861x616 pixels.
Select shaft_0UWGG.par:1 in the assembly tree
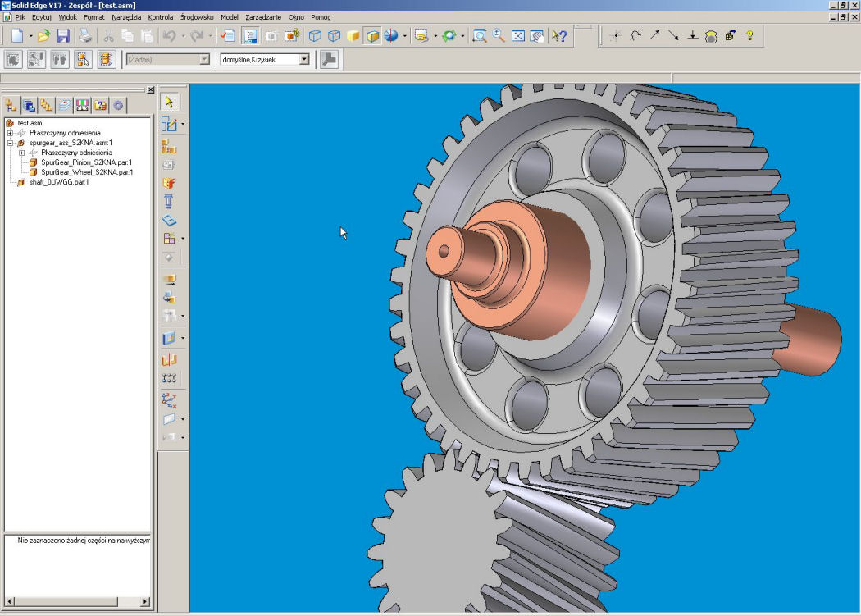point(58,182)
